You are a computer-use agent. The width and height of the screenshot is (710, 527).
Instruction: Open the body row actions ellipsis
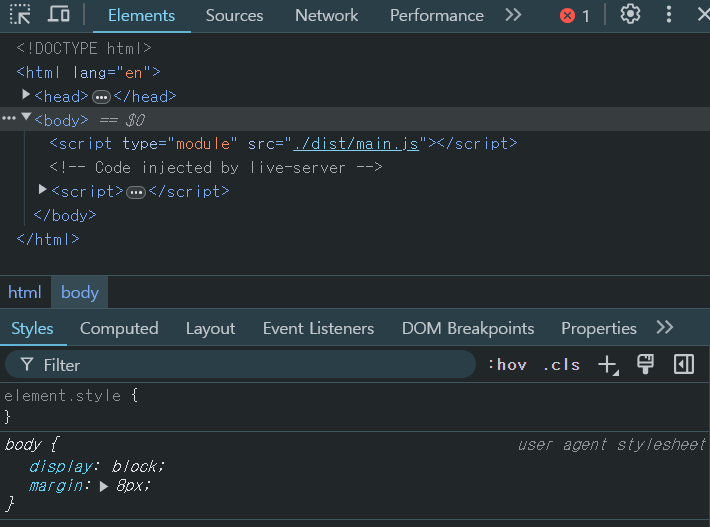pos(9,118)
